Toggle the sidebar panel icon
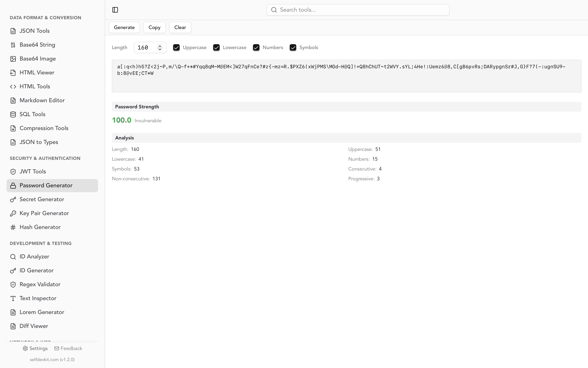 coord(115,10)
